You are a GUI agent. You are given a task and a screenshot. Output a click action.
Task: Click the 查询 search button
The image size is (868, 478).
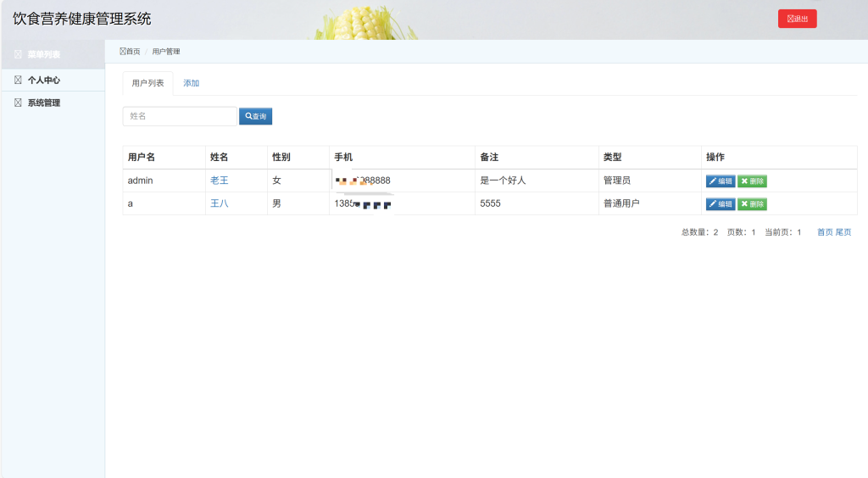click(x=256, y=116)
